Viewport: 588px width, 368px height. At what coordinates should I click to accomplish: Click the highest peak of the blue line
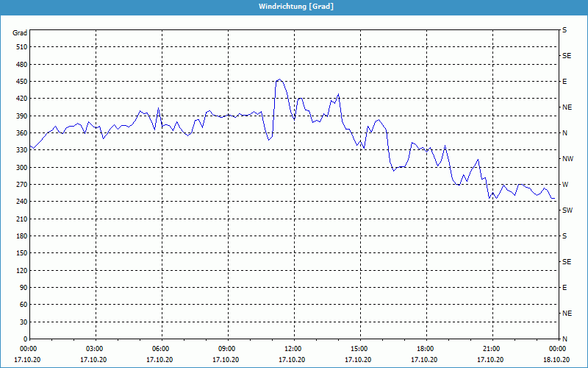coord(279,79)
